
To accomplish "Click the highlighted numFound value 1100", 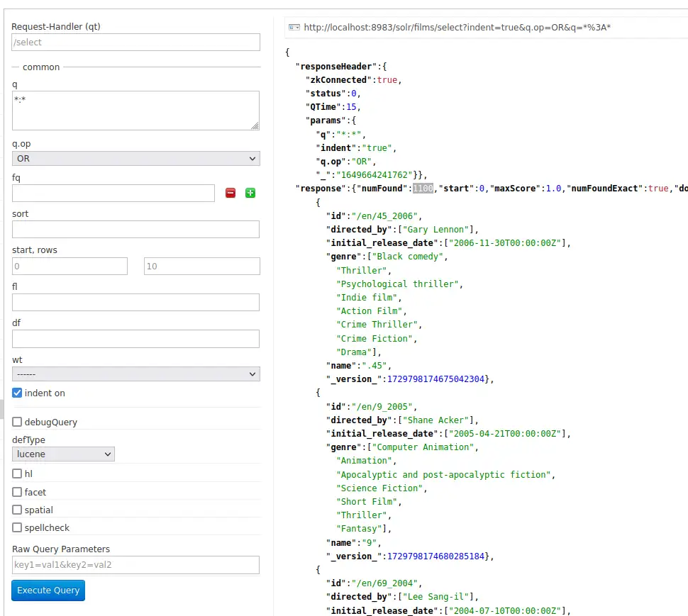I will click(x=423, y=188).
